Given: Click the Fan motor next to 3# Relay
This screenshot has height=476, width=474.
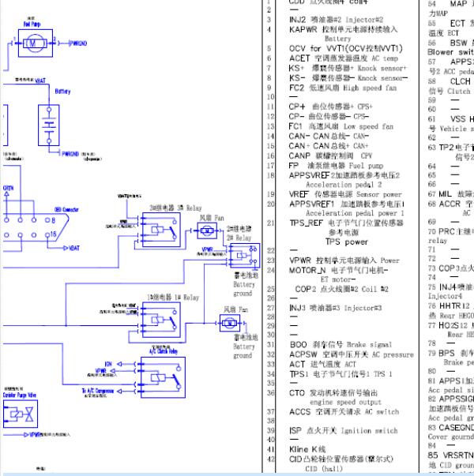Looking at the screenshot, I should 207,231.
